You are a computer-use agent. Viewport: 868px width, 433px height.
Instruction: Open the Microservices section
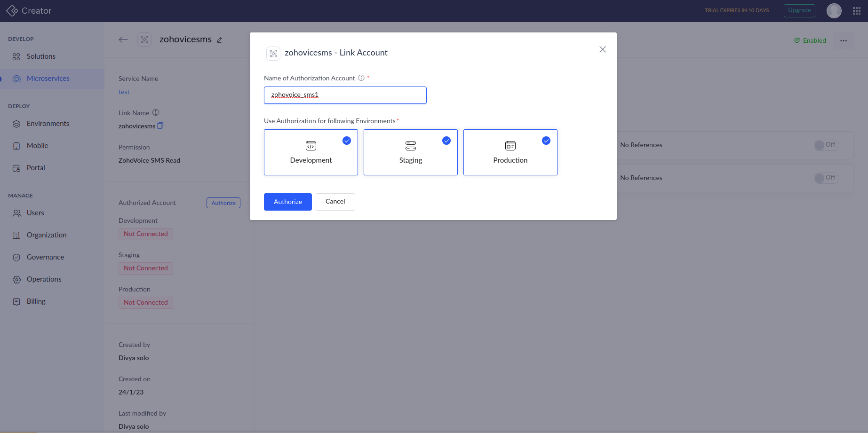(48, 79)
